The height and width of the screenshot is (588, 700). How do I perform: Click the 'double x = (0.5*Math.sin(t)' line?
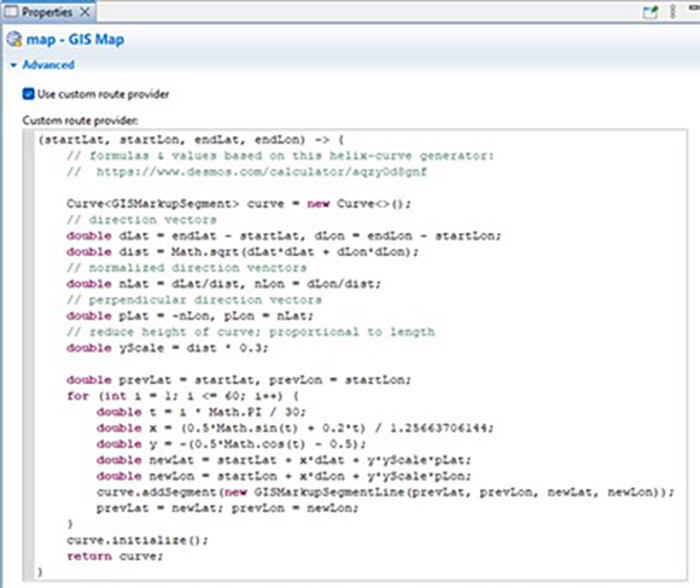click(295, 428)
